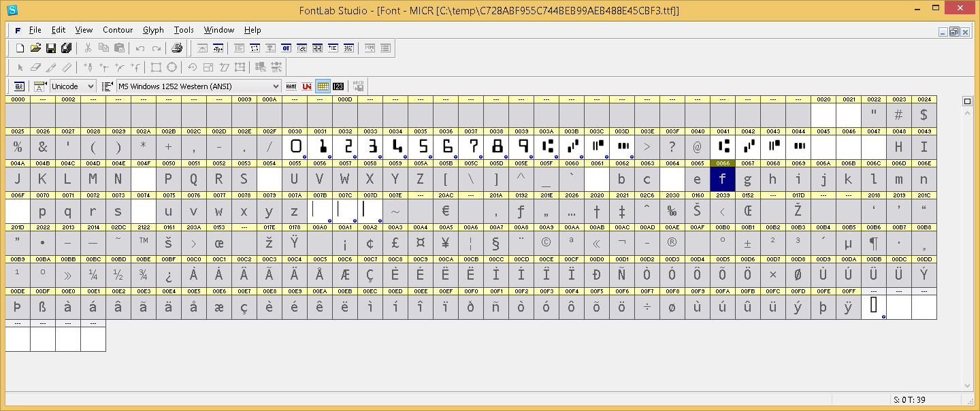Print using the printer icon

[177, 48]
